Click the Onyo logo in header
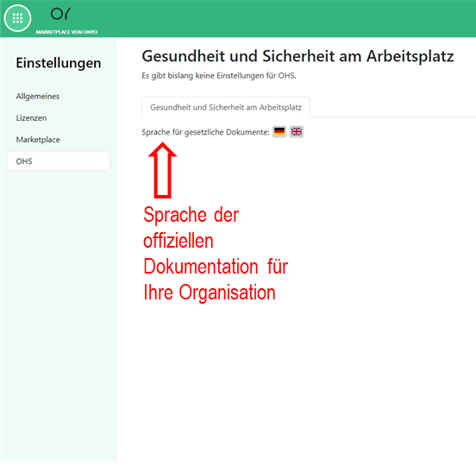This screenshot has height=466, width=476. point(60,14)
